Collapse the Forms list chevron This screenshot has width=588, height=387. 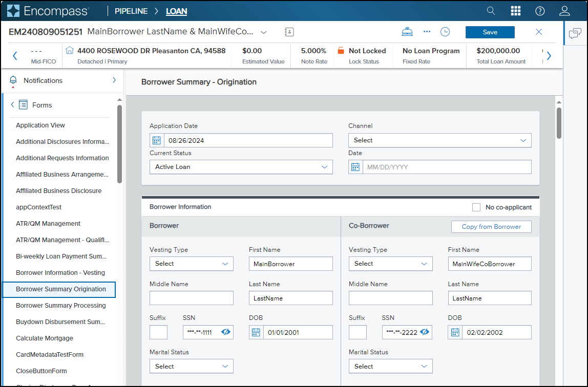point(12,105)
